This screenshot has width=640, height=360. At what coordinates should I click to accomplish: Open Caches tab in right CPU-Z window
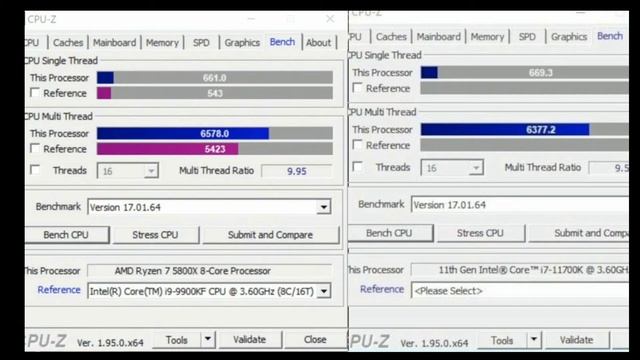(391, 37)
